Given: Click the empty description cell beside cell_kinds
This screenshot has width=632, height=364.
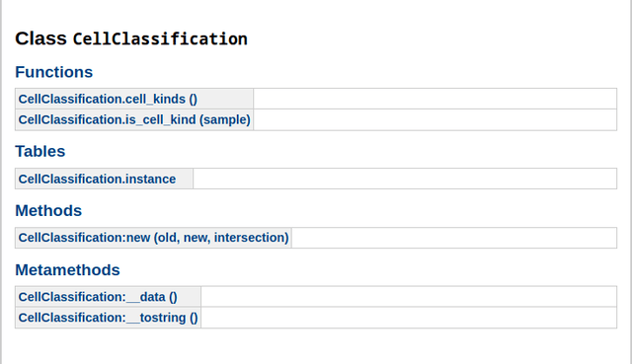Looking at the screenshot, I should point(434,99).
